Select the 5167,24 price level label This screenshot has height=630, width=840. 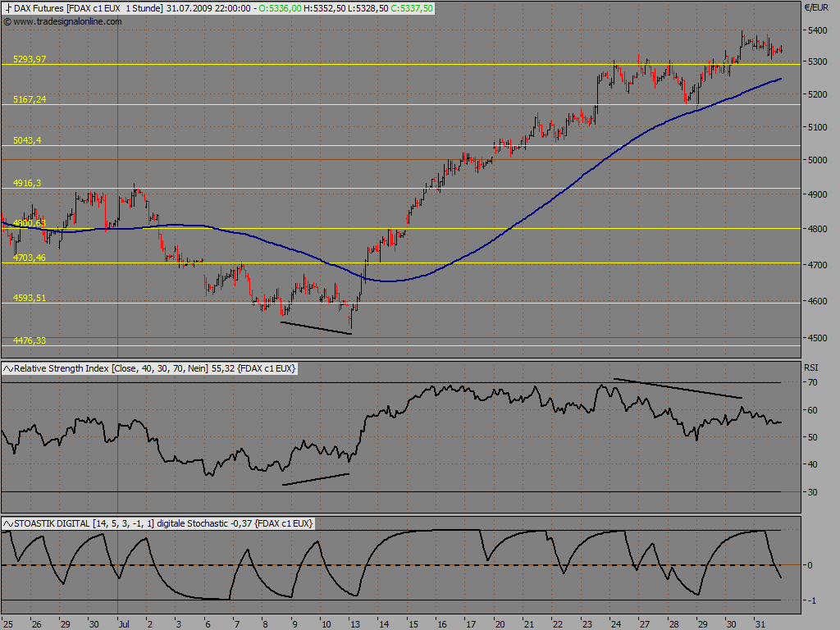(30, 99)
